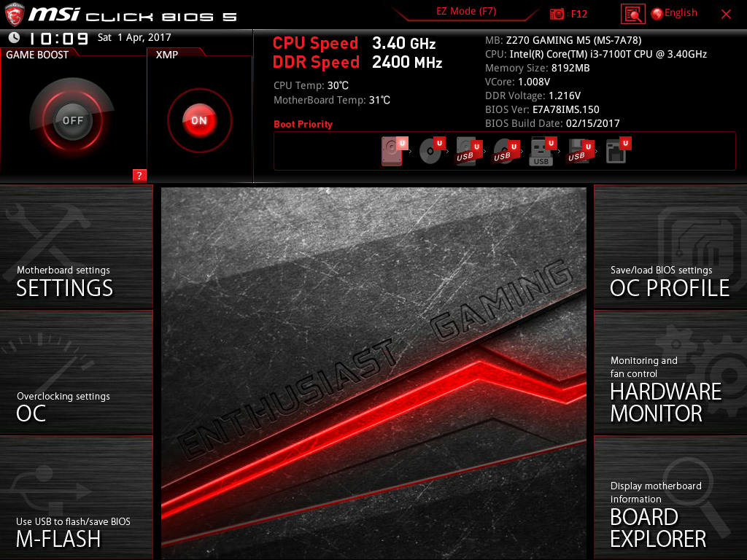Screen dimensions: 747x560
Task: Select the CD/DVD boot device icon
Action: [432, 151]
